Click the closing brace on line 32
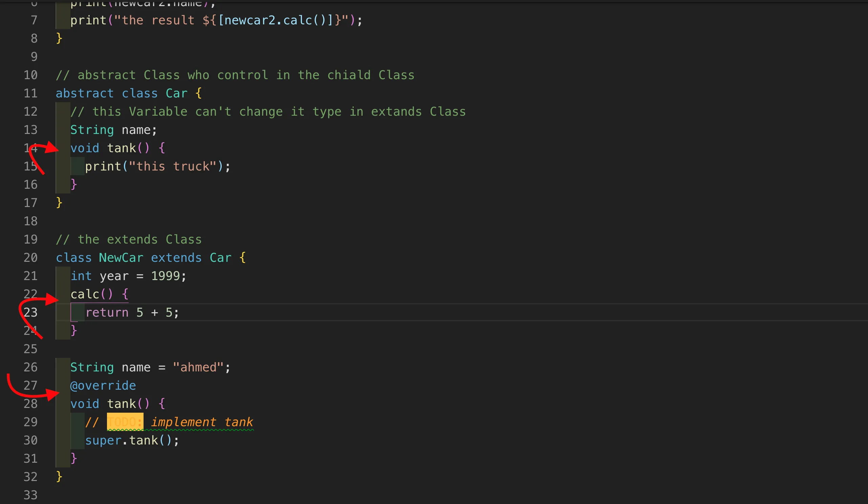 [59, 477]
